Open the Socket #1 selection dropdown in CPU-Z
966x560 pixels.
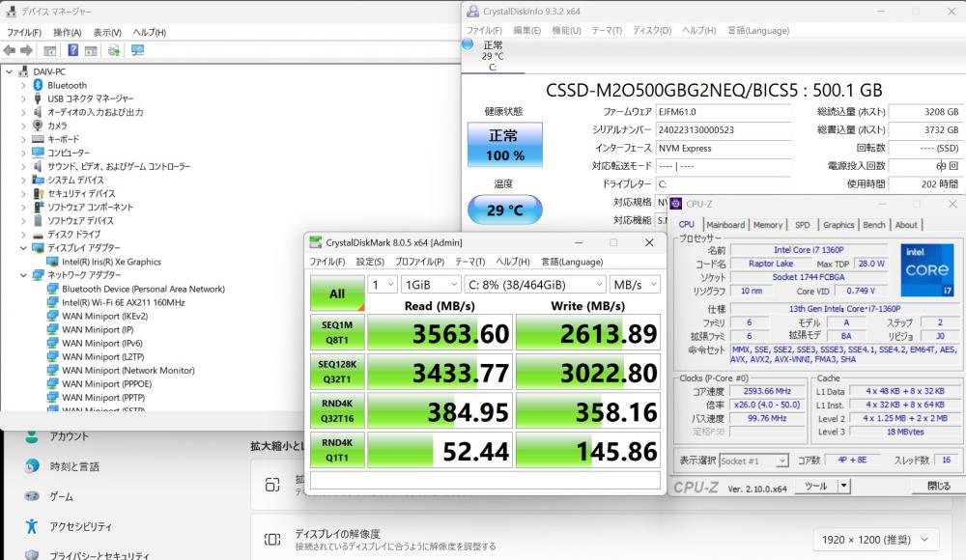(753, 461)
